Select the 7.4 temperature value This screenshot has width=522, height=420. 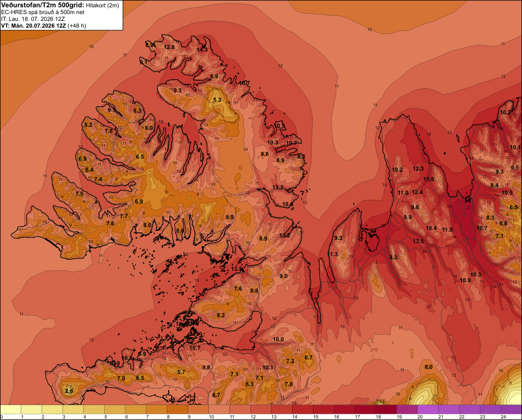click(x=98, y=179)
